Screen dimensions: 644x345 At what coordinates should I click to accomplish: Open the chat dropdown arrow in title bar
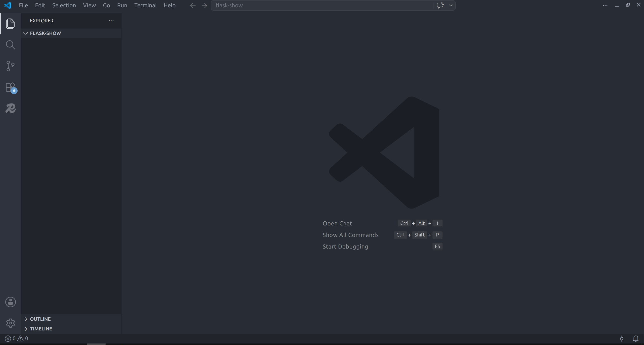(451, 5)
